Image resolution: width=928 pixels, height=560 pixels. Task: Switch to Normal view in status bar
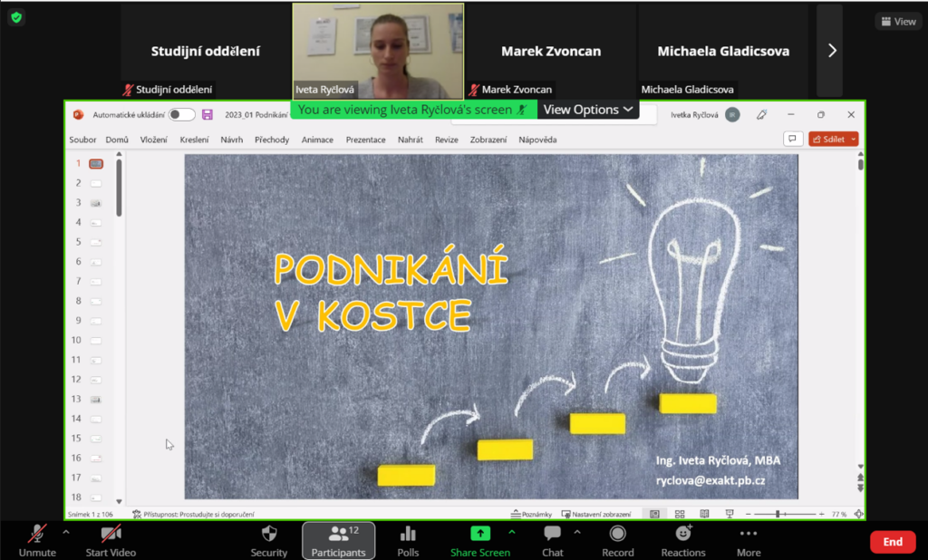654,515
